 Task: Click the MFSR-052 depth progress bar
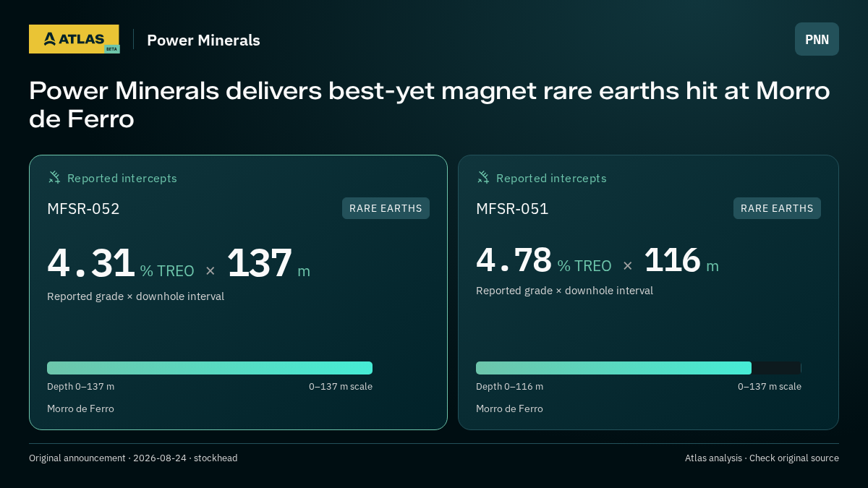210,368
